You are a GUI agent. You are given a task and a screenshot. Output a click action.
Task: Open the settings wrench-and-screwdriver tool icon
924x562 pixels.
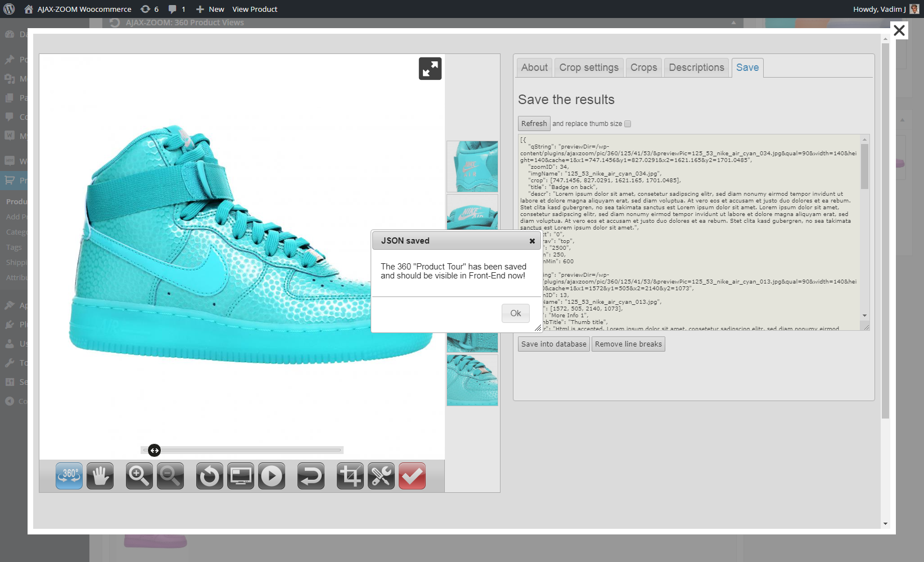(381, 476)
